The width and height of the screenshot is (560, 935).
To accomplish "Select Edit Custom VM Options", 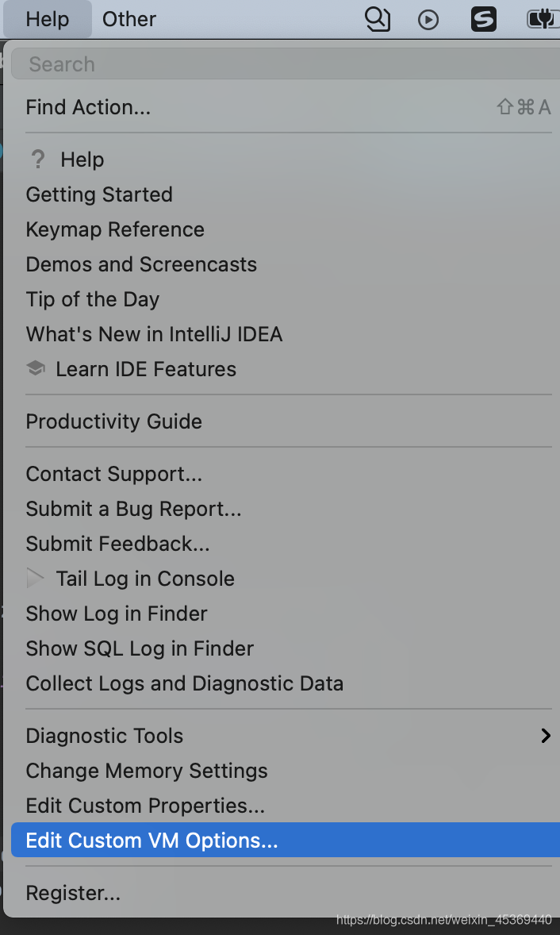I will (x=151, y=840).
